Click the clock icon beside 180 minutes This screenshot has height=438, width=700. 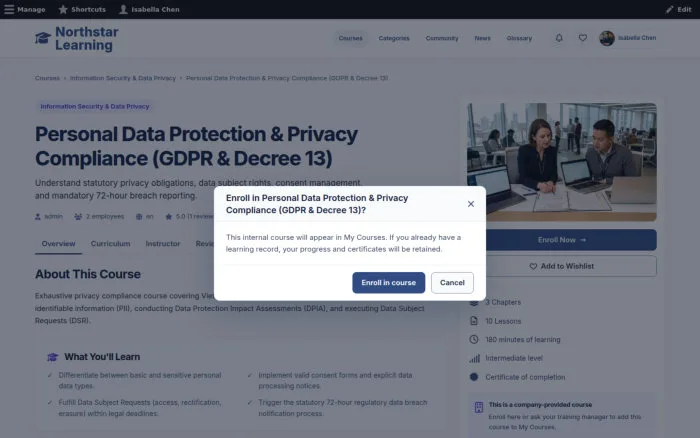pos(474,339)
